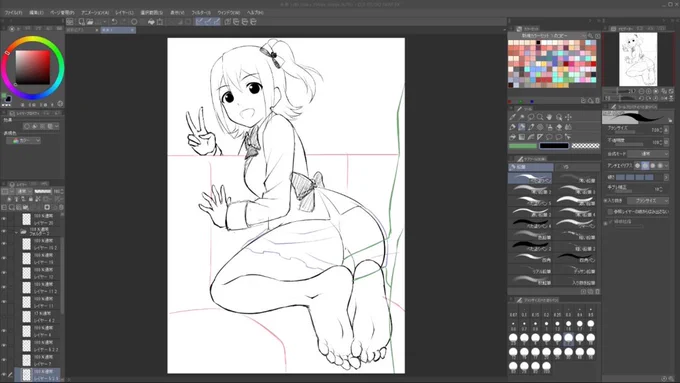Pick the transparent checkered color bar
Viewport: 680px width, 383px height.
(585, 146)
